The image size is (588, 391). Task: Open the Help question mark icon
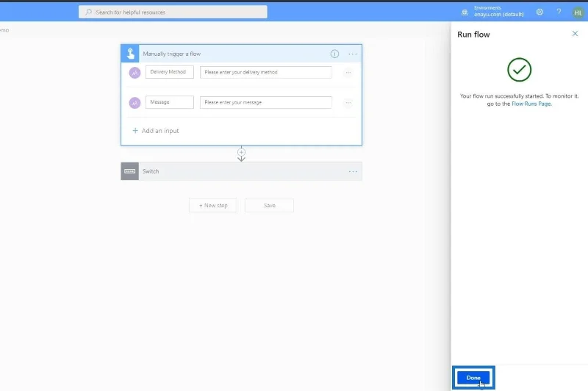point(559,12)
